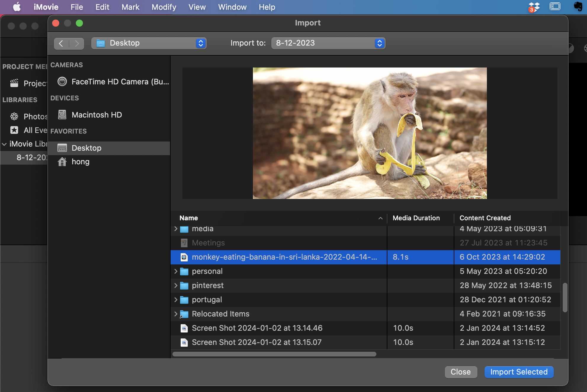Image resolution: width=587 pixels, height=392 pixels.
Task: Click Macintosh HD device icon
Action: [x=62, y=114]
